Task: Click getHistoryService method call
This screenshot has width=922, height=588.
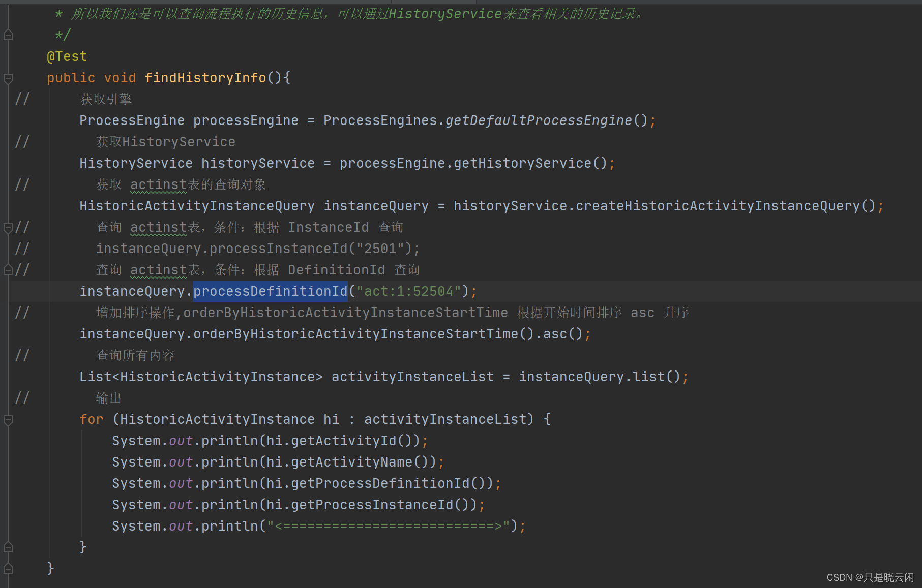Action: click(522, 163)
